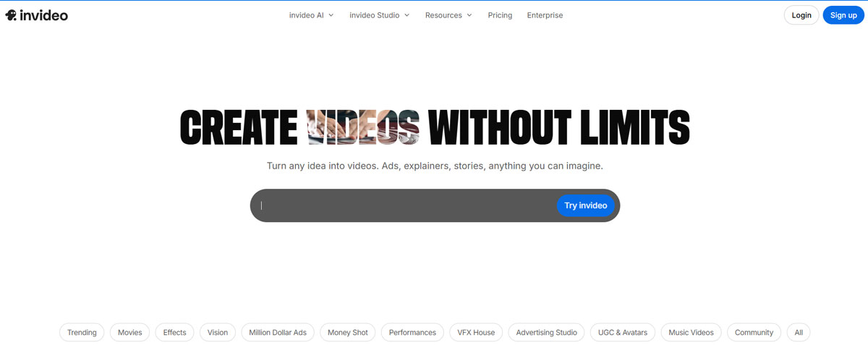868x345 pixels.
Task: Choose the Vision category filter
Action: point(218,333)
